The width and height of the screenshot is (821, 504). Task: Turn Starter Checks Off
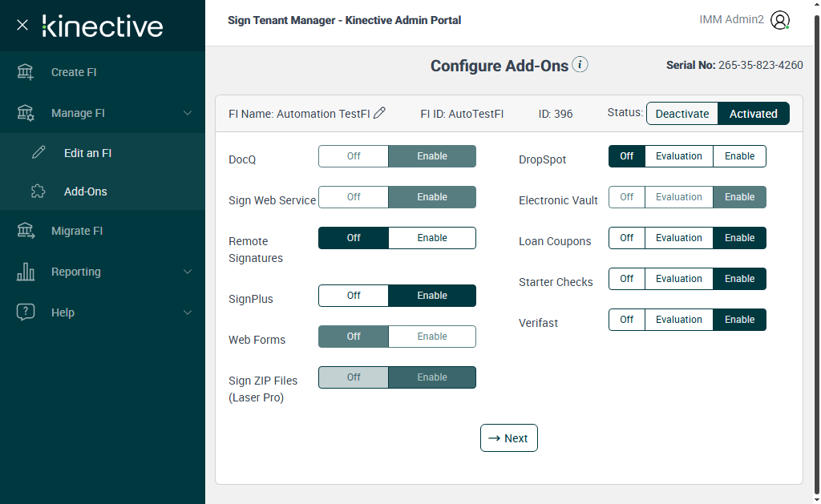click(627, 278)
